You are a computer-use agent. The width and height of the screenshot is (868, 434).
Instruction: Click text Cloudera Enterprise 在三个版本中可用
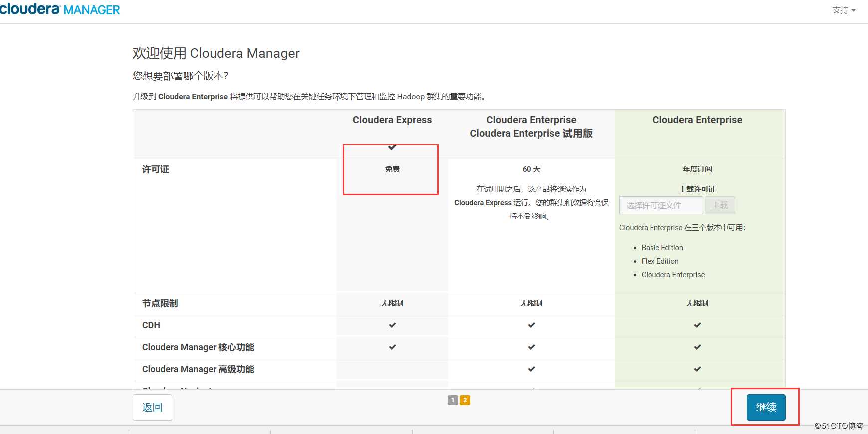pyautogui.click(x=682, y=228)
